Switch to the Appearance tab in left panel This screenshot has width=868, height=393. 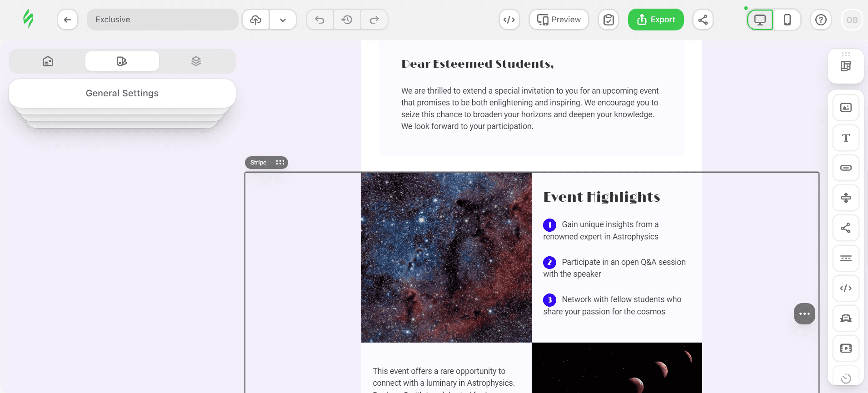coord(122,61)
